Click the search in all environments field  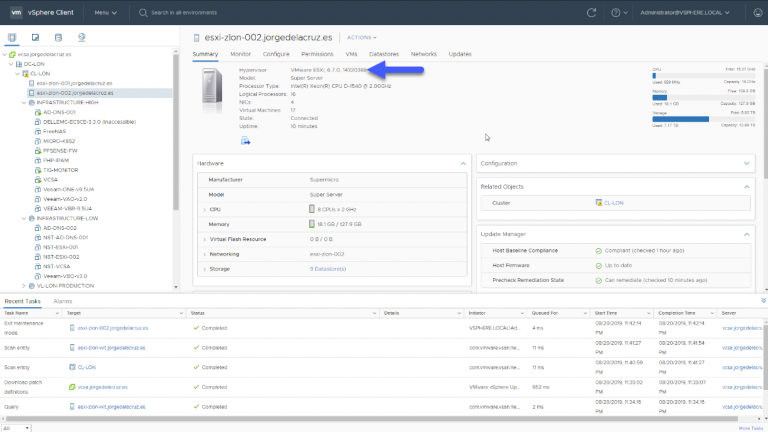[x=184, y=13]
